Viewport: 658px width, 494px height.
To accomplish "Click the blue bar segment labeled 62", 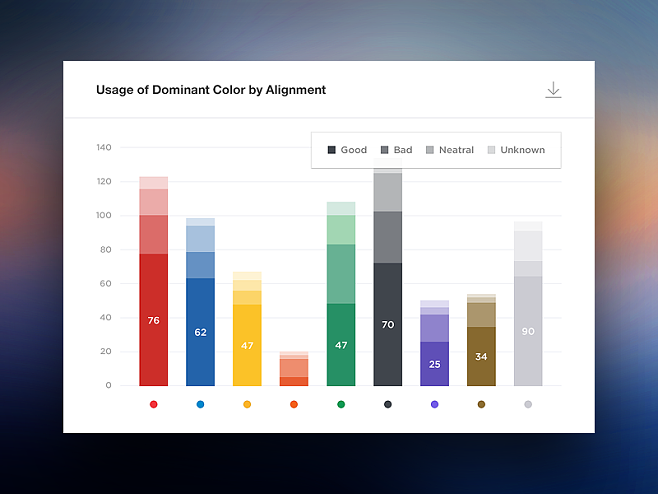I will click(x=200, y=332).
